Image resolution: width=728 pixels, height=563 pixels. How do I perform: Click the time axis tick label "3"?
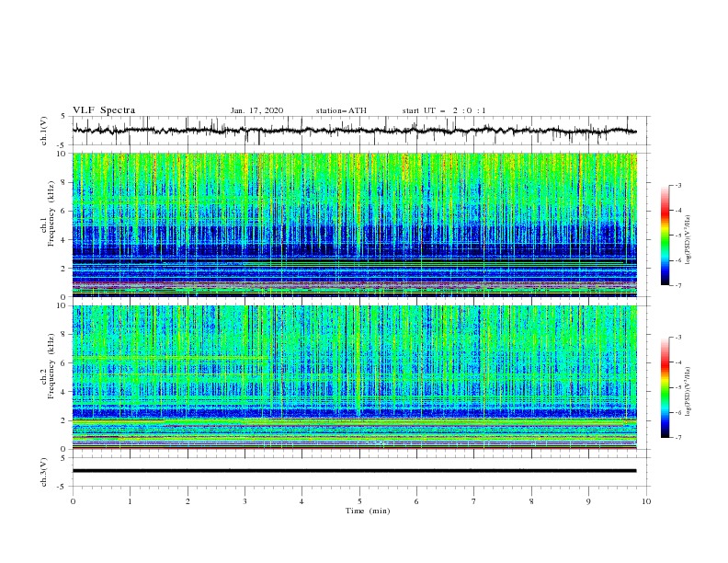tap(245, 501)
